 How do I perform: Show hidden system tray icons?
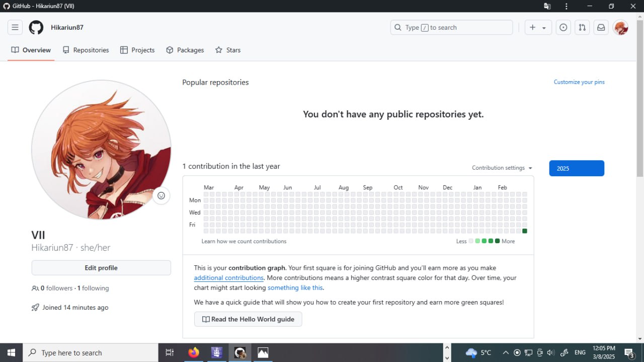[x=506, y=352]
